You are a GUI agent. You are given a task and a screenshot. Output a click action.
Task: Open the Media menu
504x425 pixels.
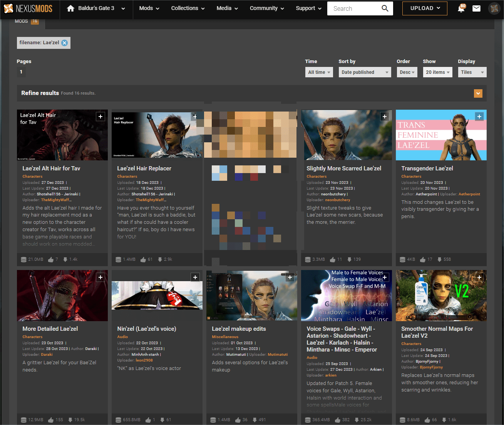(x=227, y=8)
